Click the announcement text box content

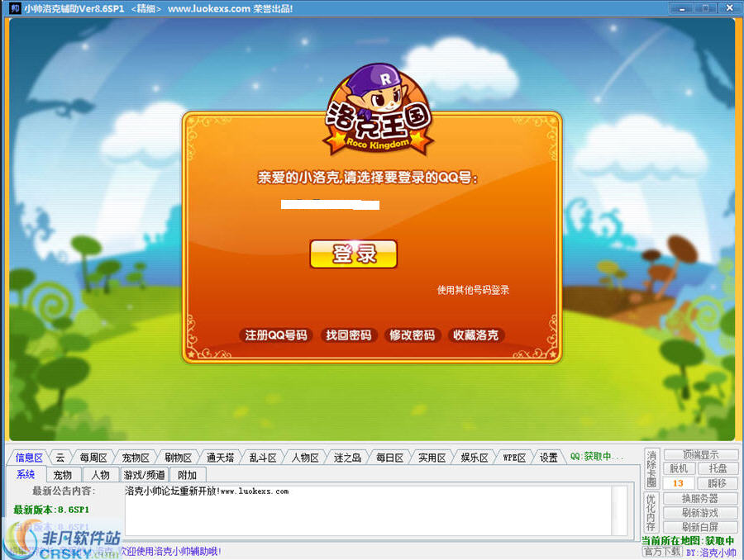(368, 510)
